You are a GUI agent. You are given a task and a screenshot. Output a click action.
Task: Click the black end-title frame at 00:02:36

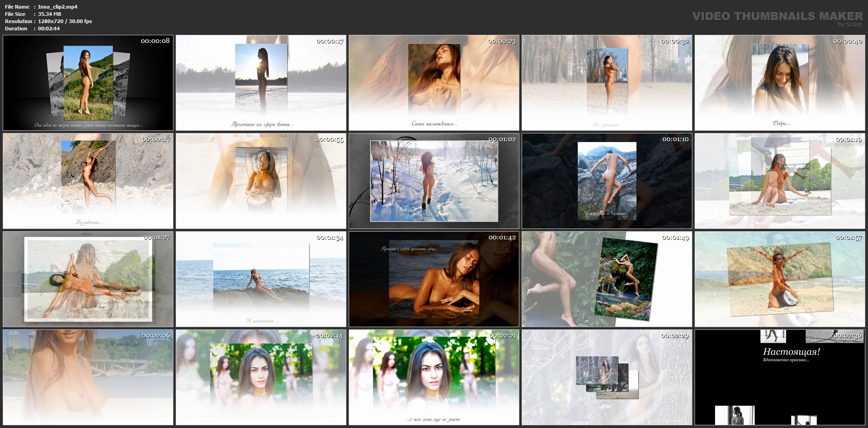pyautogui.click(x=780, y=377)
